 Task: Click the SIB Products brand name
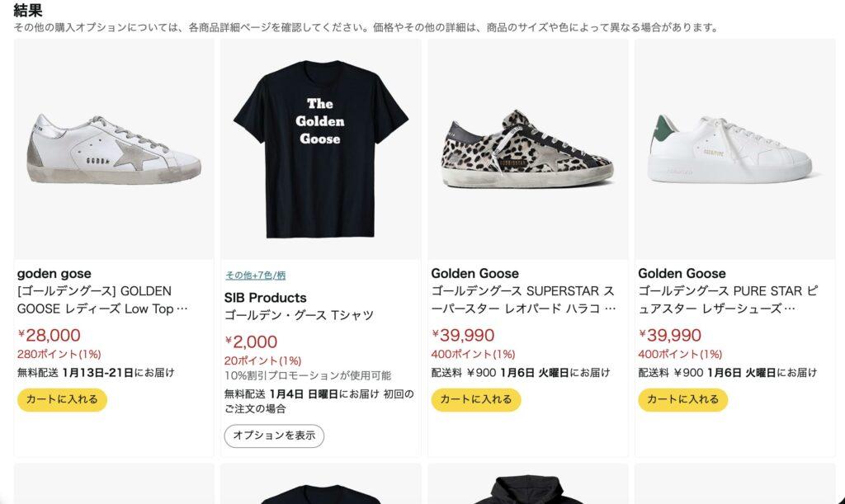(x=265, y=298)
